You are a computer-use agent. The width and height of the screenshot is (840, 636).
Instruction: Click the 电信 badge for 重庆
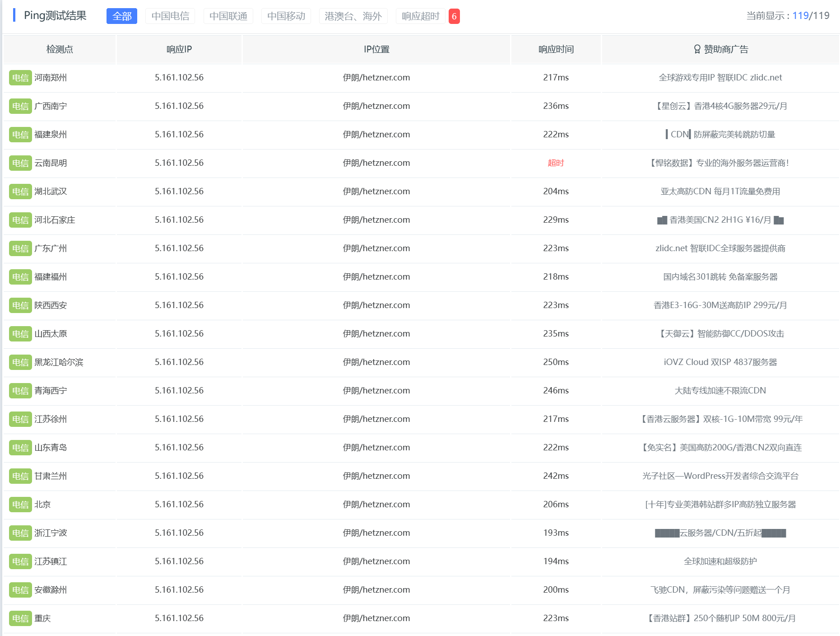click(20, 618)
